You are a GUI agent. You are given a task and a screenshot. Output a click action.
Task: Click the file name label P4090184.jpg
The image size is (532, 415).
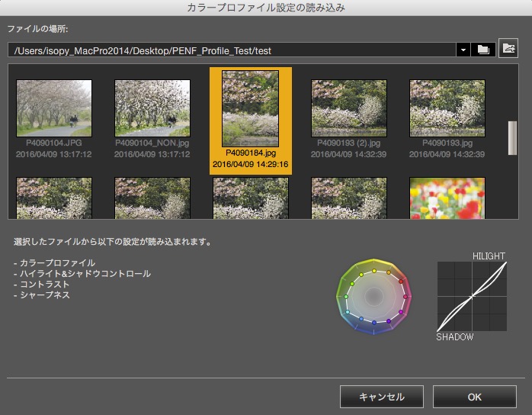(251, 153)
